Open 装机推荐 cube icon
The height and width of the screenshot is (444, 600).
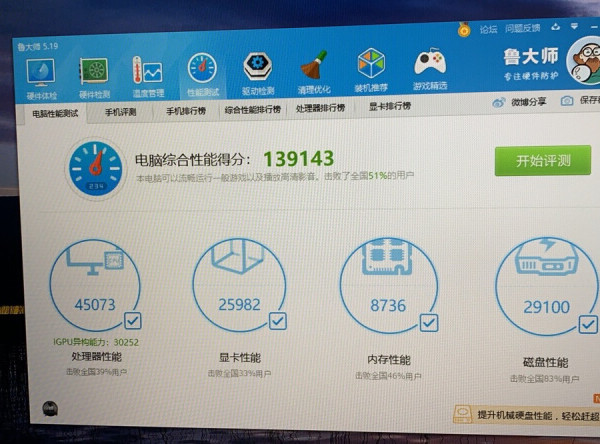(x=371, y=63)
